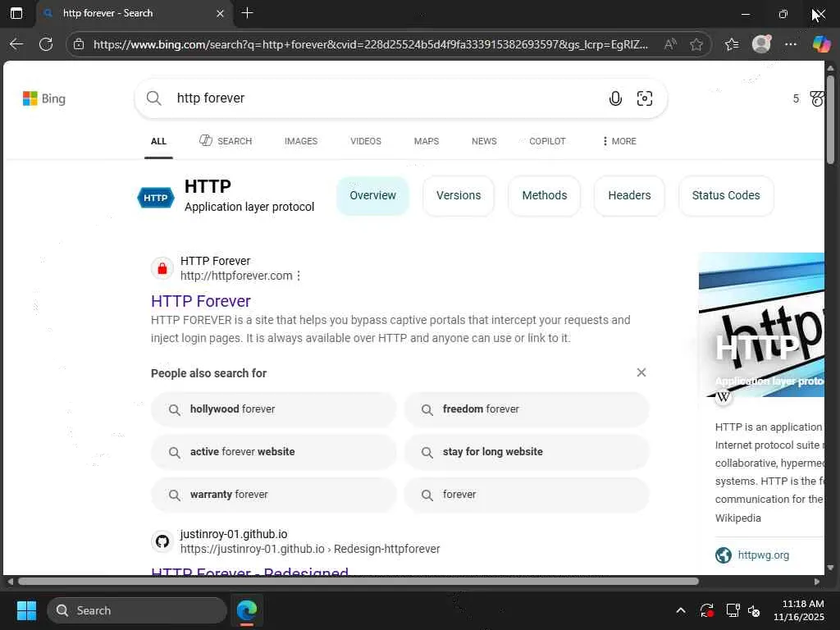This screenshot has height=630, width=840.
Task: Add this page to favorites
Action: [696, 44]
